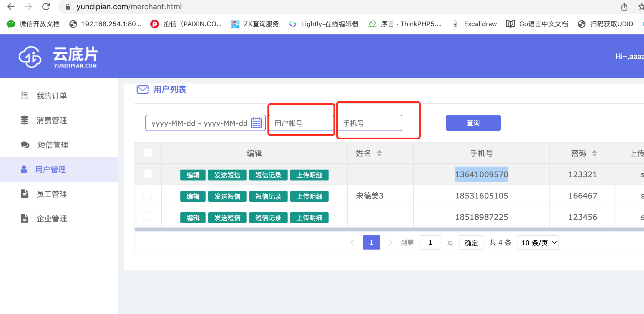The image size is (644, 314).
Task: Sort the table by 密码 column arrows
Action: [594, 153]
